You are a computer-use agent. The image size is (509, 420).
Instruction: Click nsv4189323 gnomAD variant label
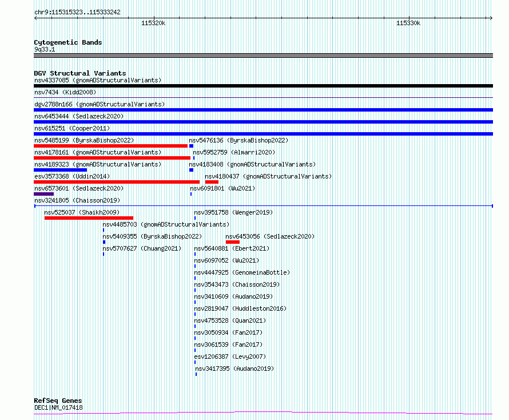click(98, 164)
